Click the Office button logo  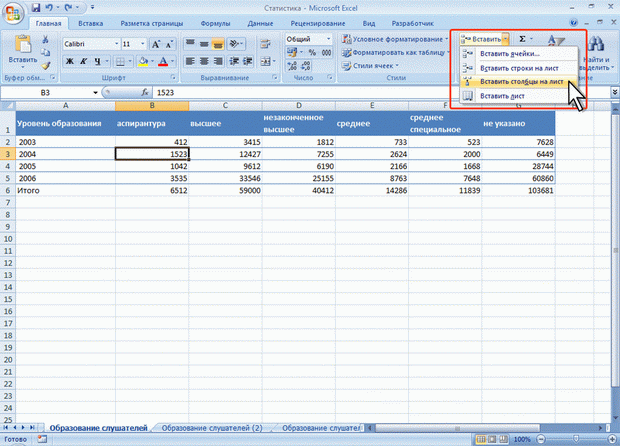(13, 13)
